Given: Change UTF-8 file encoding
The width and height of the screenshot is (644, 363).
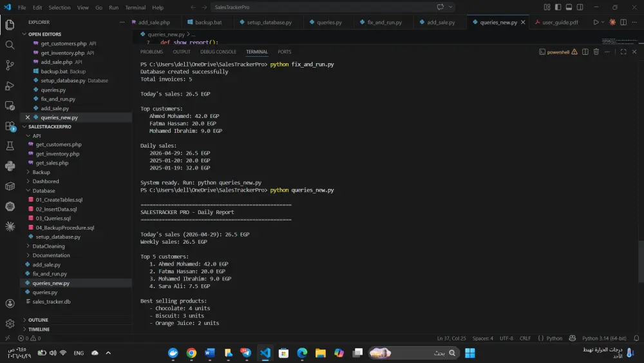Looking at the screenshot, I should click(x=506, y=338).
